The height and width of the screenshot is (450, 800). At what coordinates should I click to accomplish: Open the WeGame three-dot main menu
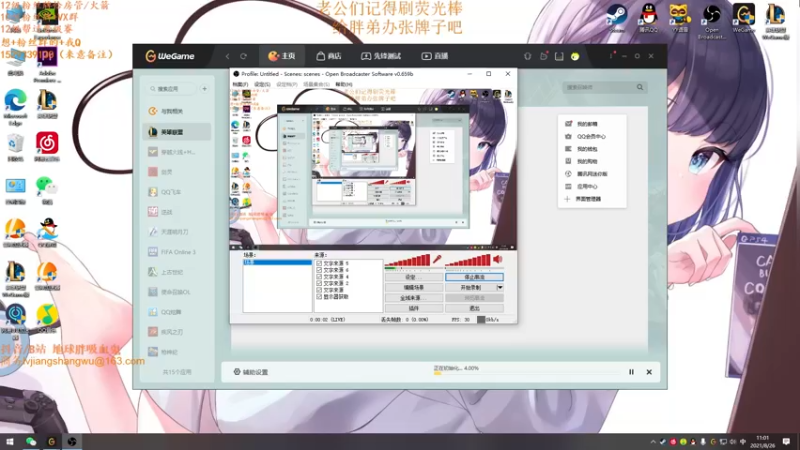[x=611, y=56]
